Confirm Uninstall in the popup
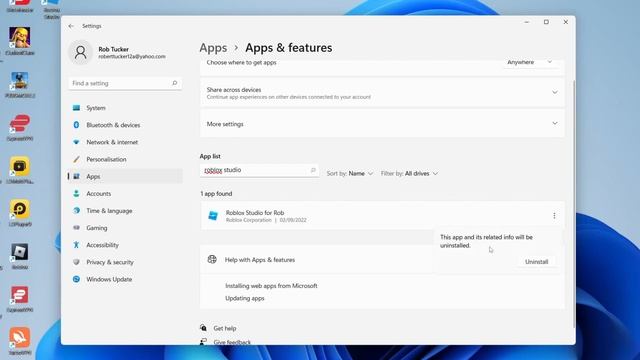 536,262
